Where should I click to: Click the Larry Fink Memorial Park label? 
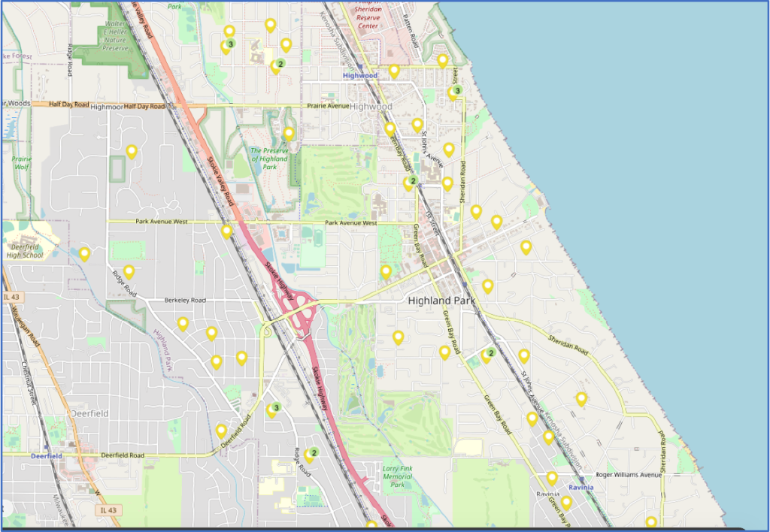pos(397,476)
